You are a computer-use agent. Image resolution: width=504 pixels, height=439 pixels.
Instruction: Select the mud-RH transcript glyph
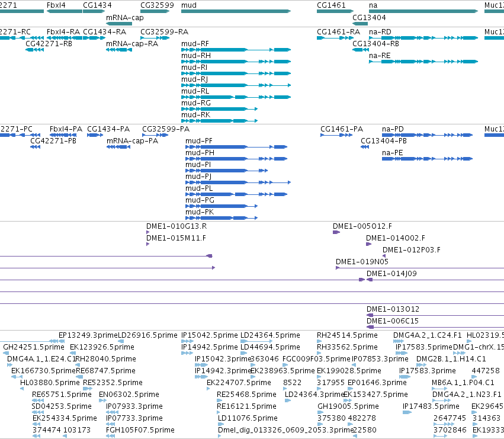point(236,62)
